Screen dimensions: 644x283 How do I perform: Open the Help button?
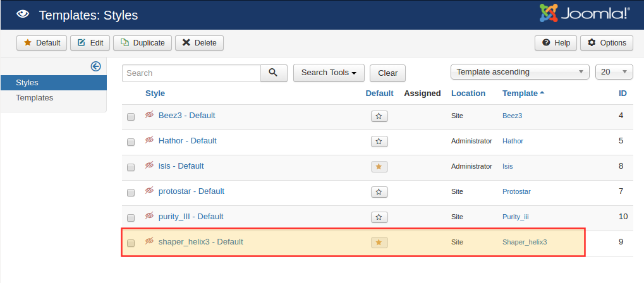pyautogui.click(x=556, y=43)
